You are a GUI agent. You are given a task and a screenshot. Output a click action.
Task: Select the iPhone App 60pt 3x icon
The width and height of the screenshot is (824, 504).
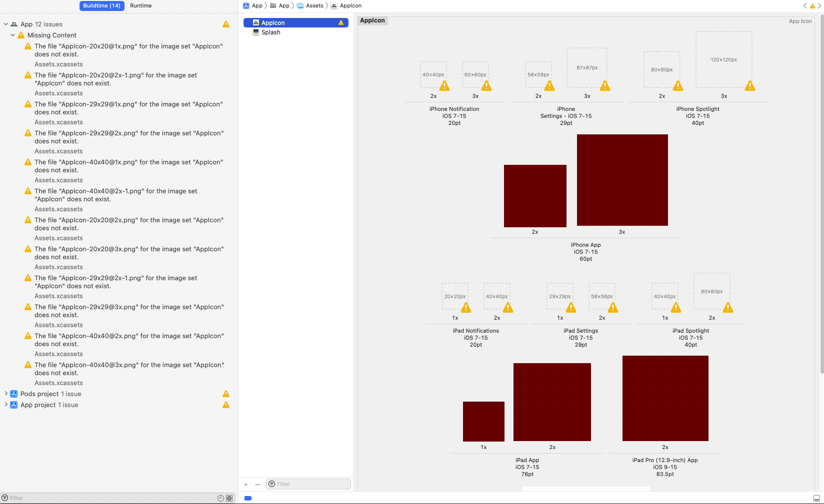[x=622, y=180]
